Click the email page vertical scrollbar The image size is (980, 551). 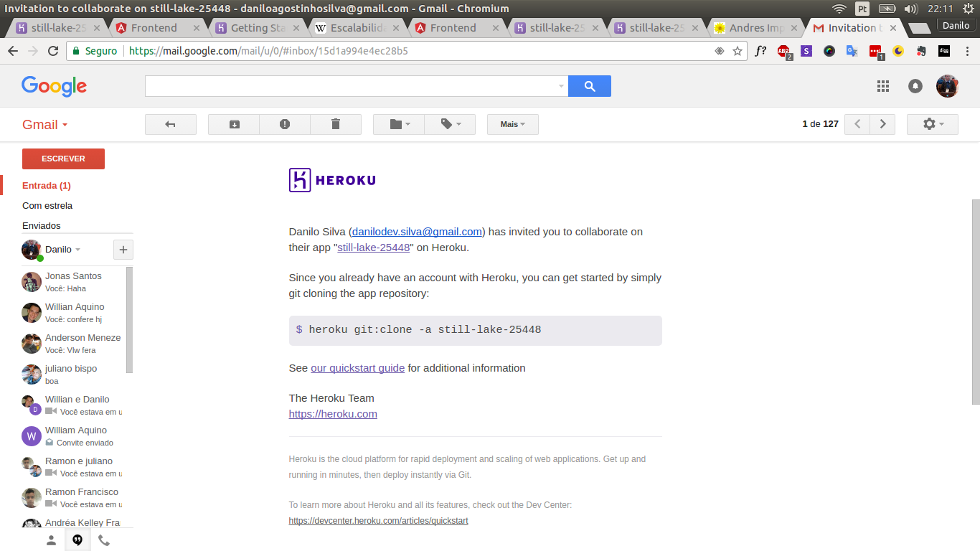[976, 301]
